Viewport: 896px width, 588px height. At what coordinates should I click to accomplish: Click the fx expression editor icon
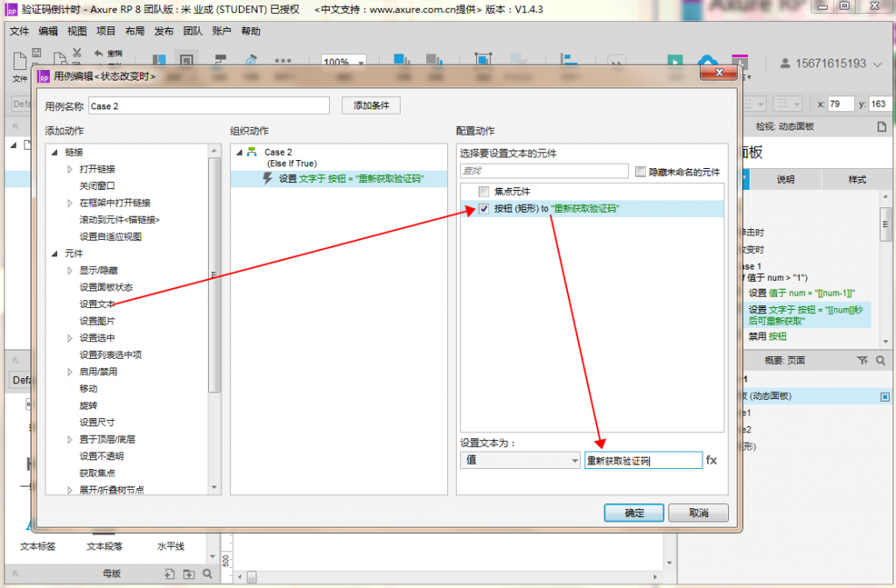[x=711, y=460]
